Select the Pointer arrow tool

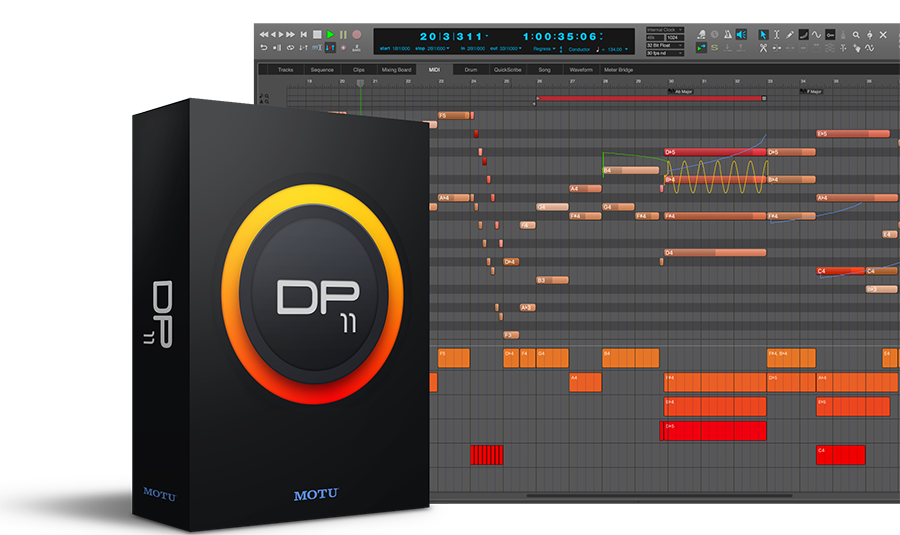(x=764, y=35)
